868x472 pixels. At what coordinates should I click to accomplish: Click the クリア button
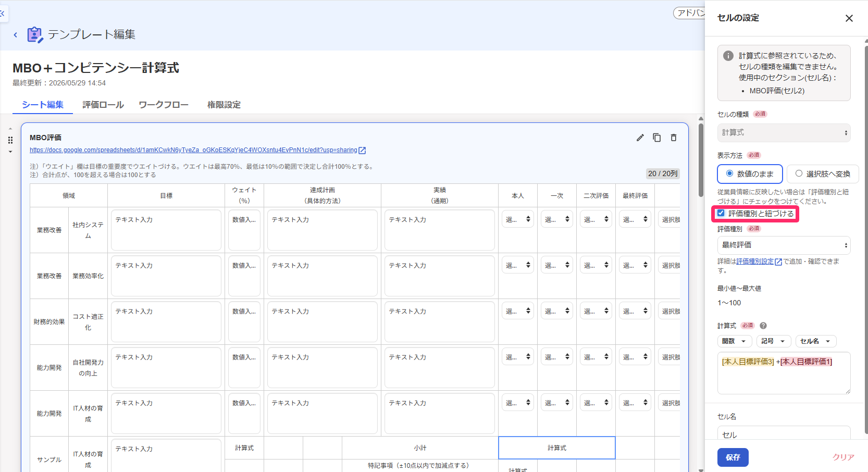point(843,457)
